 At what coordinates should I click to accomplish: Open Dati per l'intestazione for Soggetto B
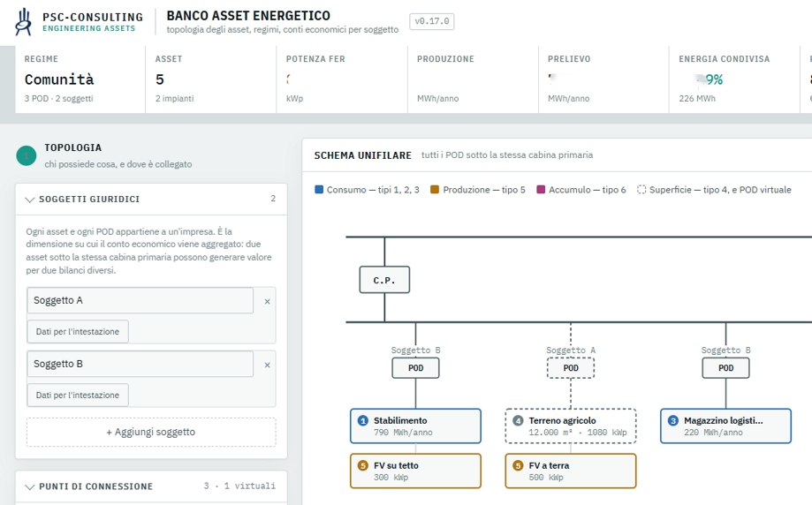(x=78, y=396)
